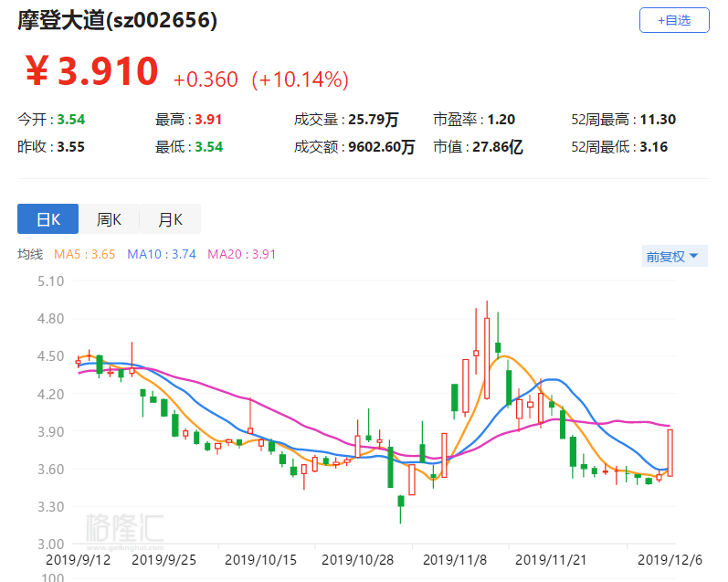Click the 2019/10/28 date axis label
The image size is (728, 582).
(x=357, y=560)
